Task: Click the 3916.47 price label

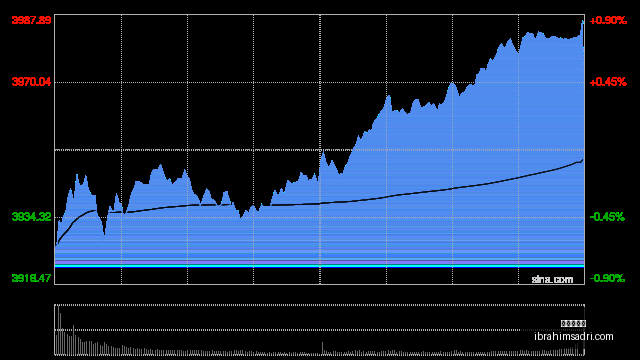Action: click(x=31, y=278)
